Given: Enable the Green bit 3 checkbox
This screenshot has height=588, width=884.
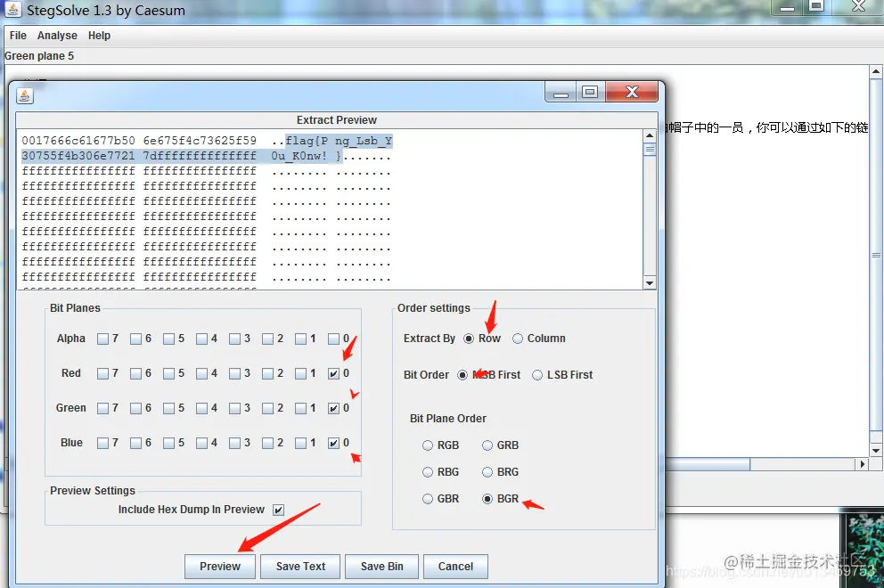Looking at the screenshot, I should tap(234, 408).
